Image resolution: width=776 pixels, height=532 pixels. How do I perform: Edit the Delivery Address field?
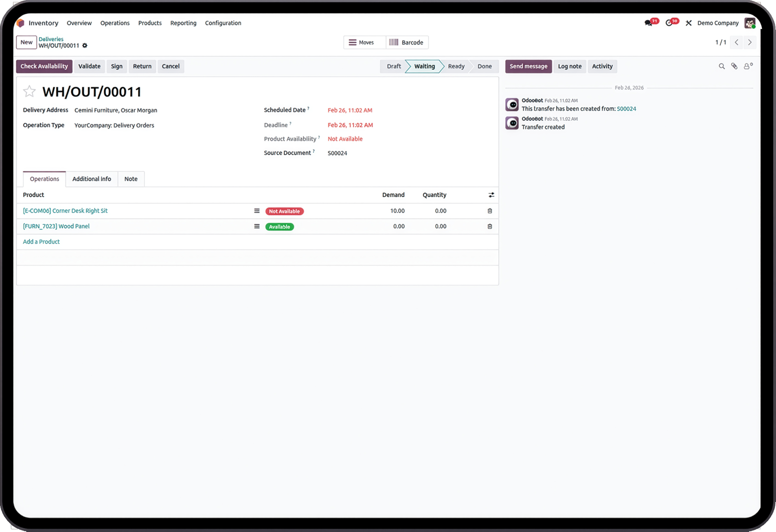(x=116, y=110)
